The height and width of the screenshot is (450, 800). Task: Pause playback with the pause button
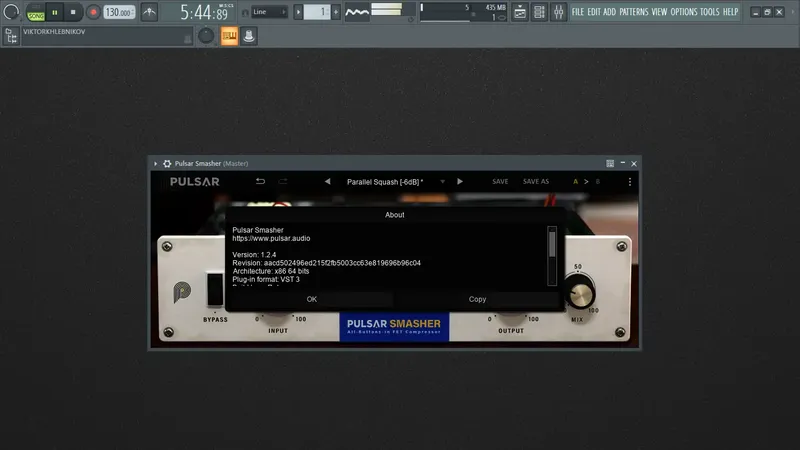pyautogui.click(x=55, y=12)
